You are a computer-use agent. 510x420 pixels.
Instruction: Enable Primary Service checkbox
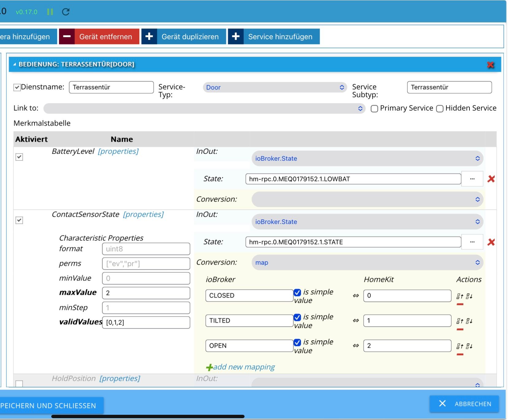(374, 109)
